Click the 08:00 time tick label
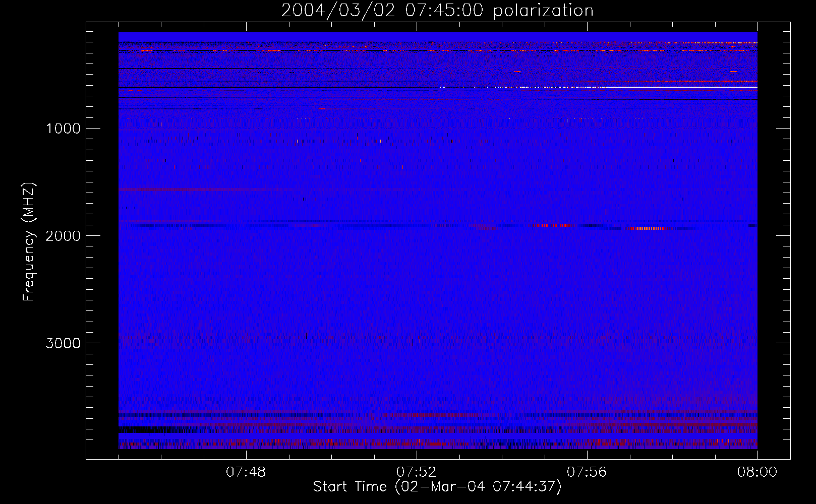The height and width of the screenshot is (504, 816). click(x=757, y=472)
